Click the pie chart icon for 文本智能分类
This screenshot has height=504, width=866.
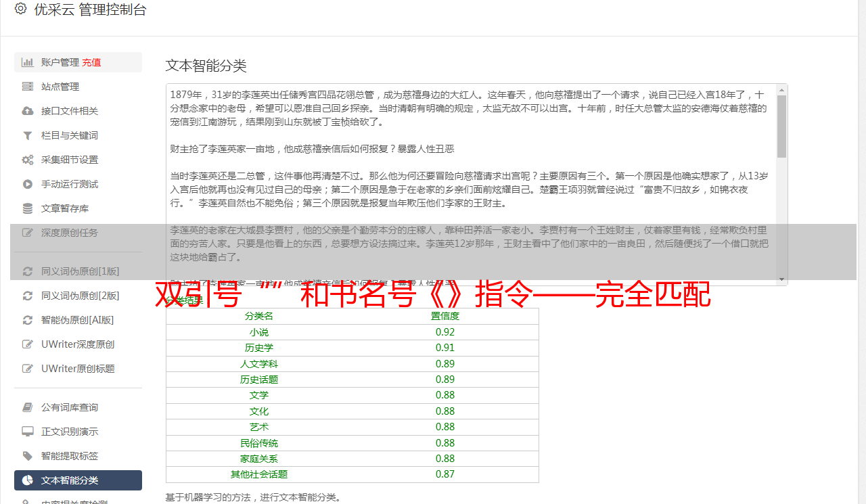pyautogui.click(x=28, y=480)
